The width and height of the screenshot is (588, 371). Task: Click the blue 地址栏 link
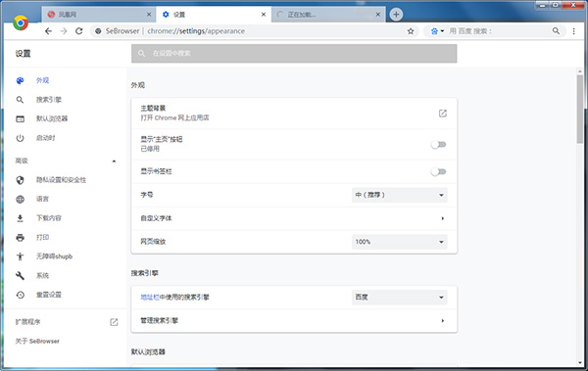pyautogui.click(x=150, y=298)
